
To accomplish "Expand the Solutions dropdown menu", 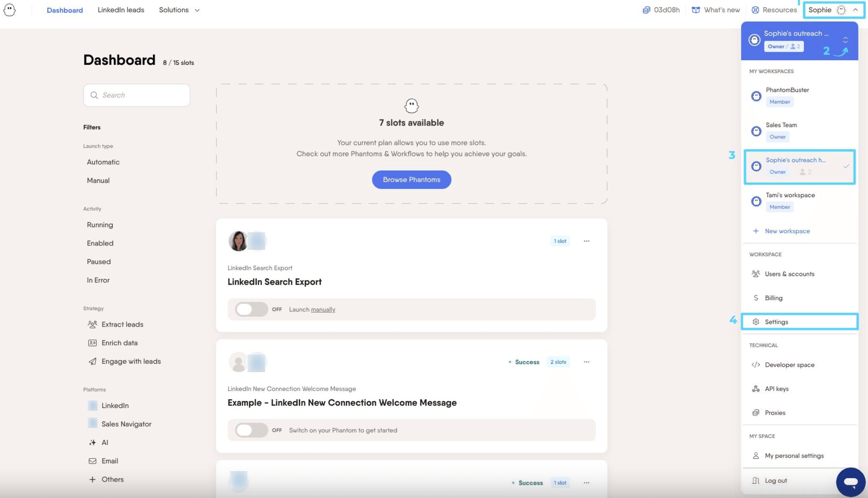I will coord(179,10).
